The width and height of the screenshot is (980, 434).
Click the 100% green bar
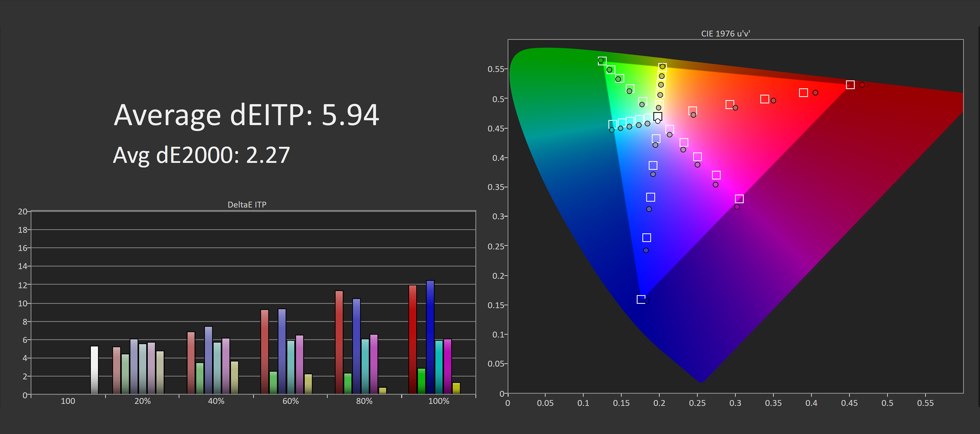coord(422,381)
